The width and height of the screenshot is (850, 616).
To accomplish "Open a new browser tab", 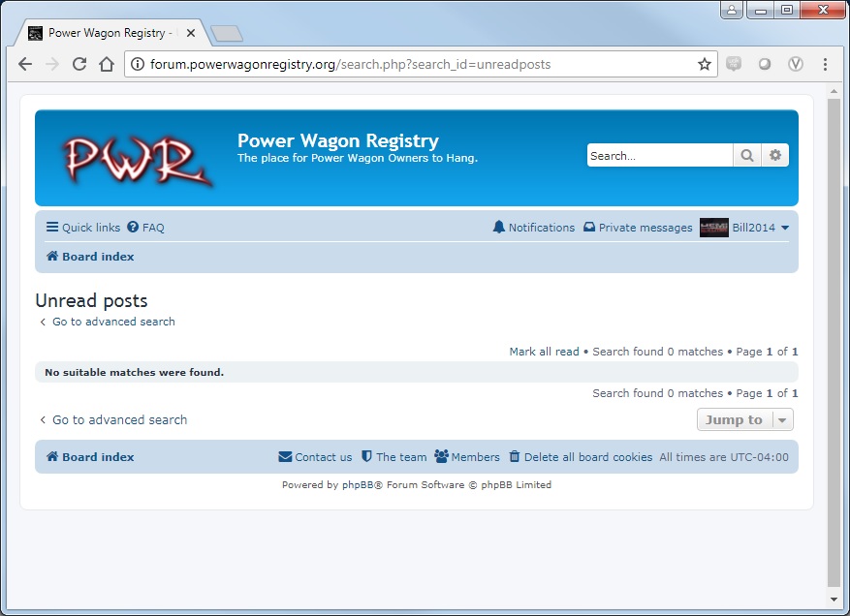I will coord(227,34).
